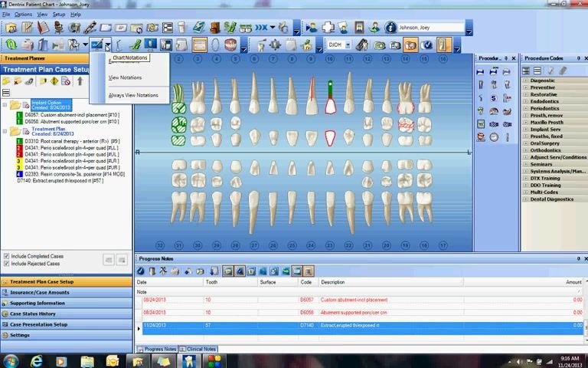Click the blue monitor with tooth icon

(150, 44)
